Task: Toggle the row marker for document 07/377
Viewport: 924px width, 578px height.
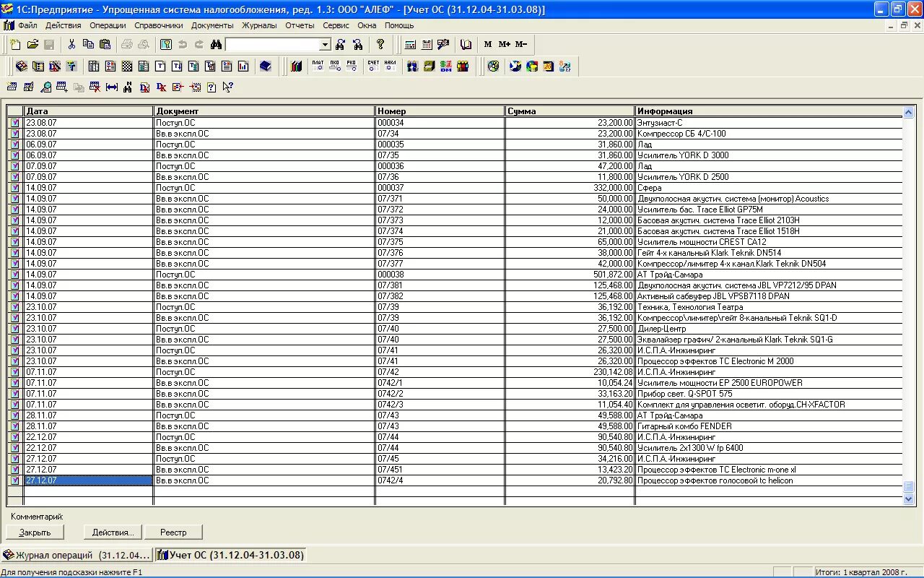Action: point(15,264)
